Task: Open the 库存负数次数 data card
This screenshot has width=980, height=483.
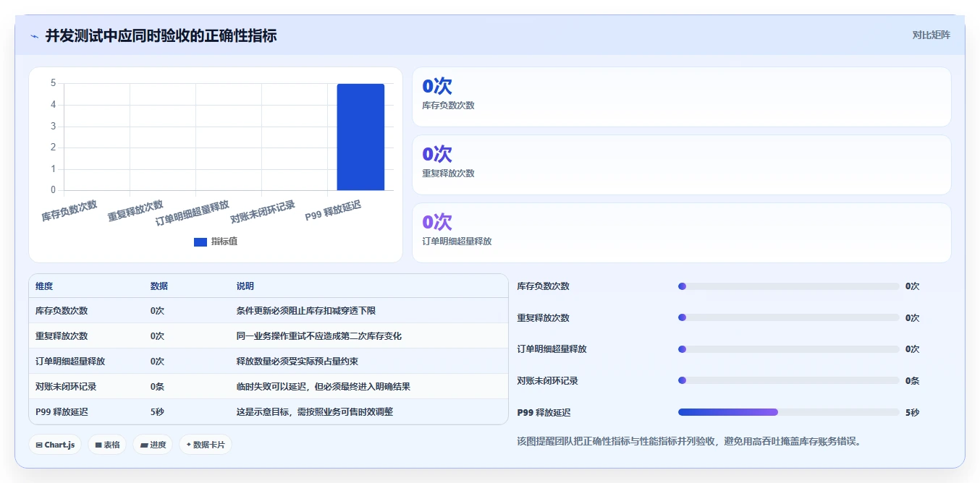Action: point(681,97)
